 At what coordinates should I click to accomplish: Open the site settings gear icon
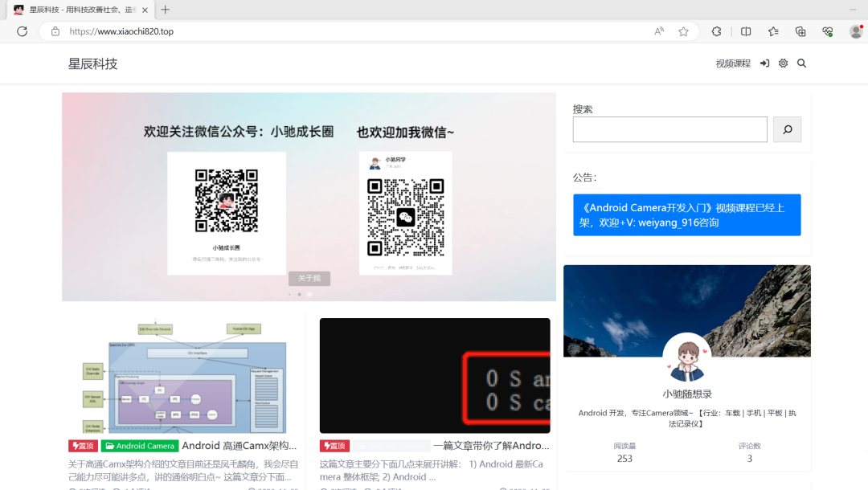pyautogui.click(x=784, y=63)
